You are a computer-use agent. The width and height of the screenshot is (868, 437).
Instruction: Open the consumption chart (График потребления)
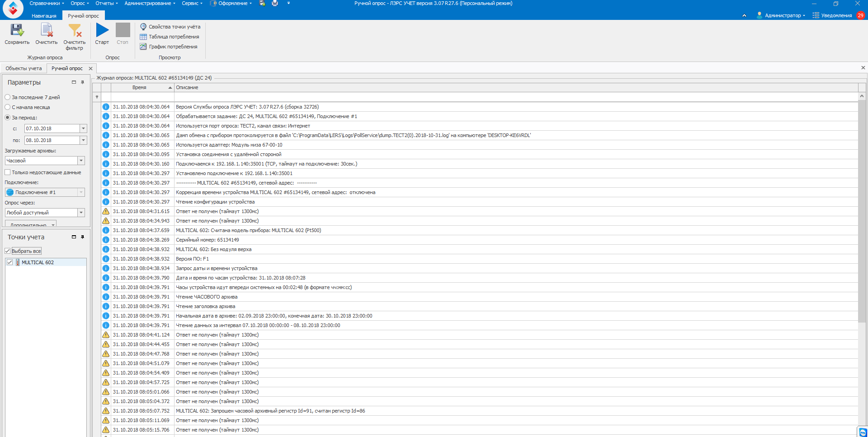pos(169,47)
